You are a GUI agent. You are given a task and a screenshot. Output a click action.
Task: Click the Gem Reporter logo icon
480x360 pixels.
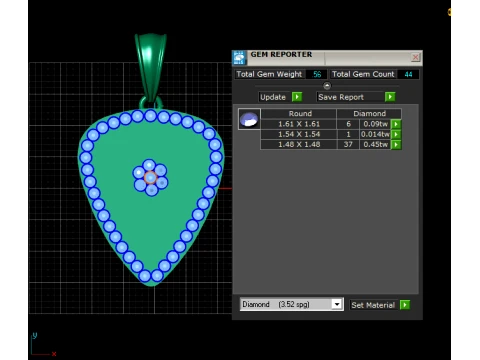pos(239,58)
